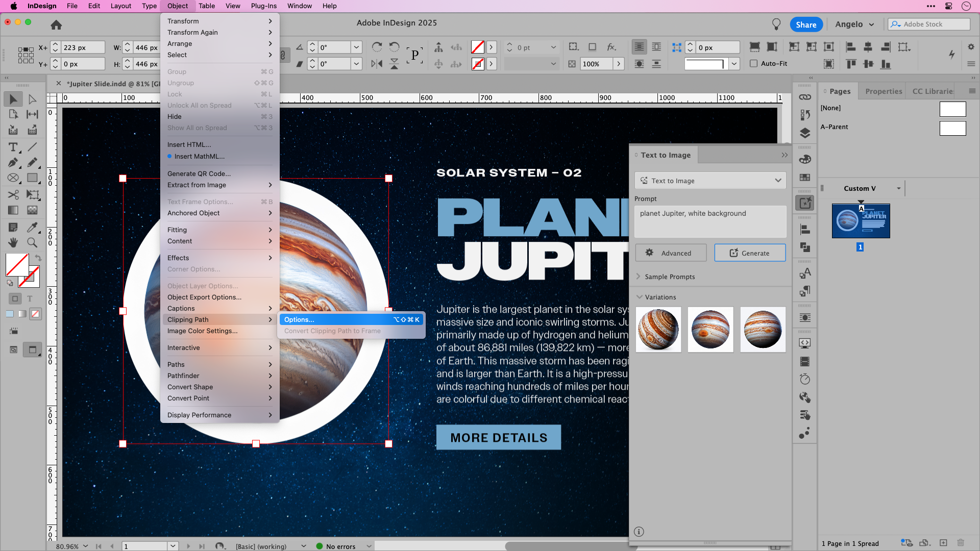The width and height of the screenshot is (980, 551).
Task: Select the Eyedropper tool
Action: [x=33, y=228]
